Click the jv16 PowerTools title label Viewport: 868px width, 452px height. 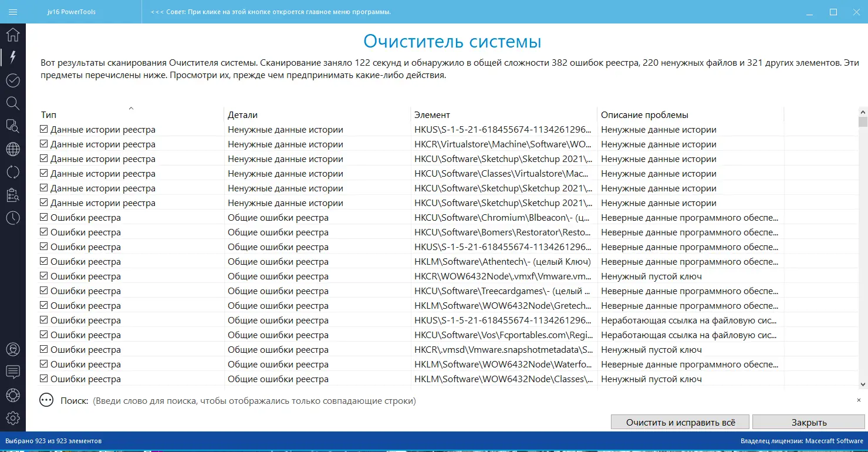71,12
